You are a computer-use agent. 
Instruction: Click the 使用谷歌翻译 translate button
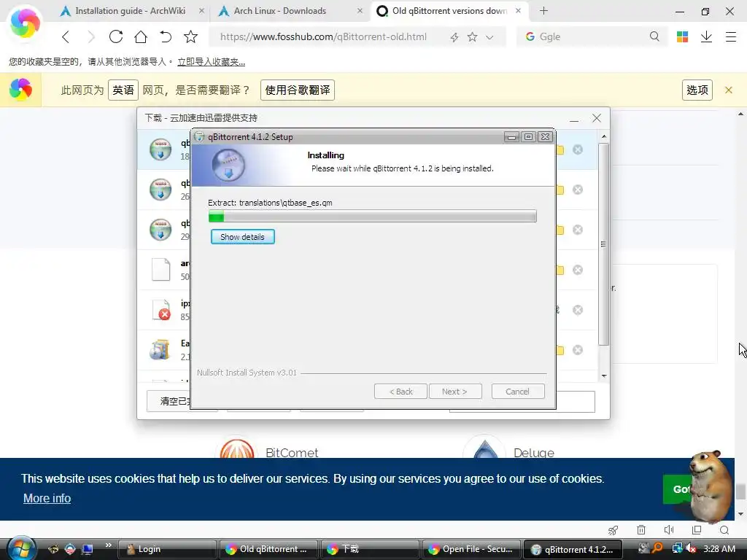[298, 90]
